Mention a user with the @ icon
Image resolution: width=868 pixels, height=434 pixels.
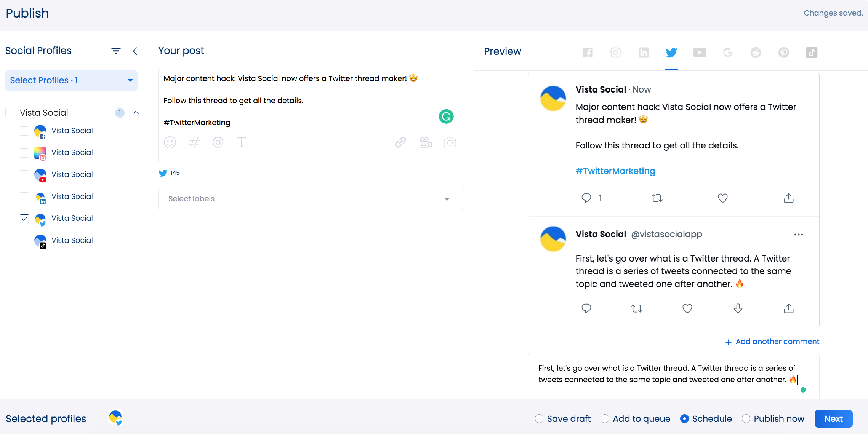click(218, 142)
